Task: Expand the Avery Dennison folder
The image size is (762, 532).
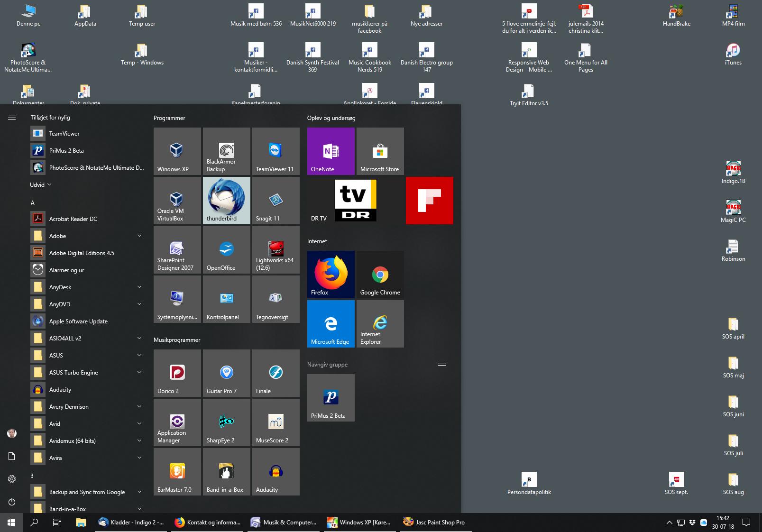Action: (x=87, y=406)
